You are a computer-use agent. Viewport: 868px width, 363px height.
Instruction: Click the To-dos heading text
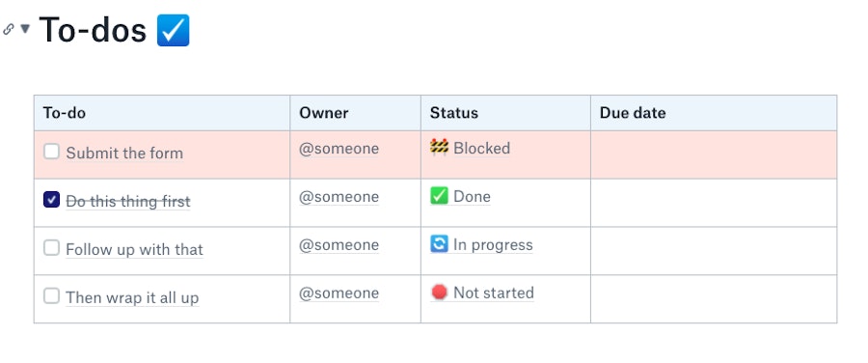93,29
